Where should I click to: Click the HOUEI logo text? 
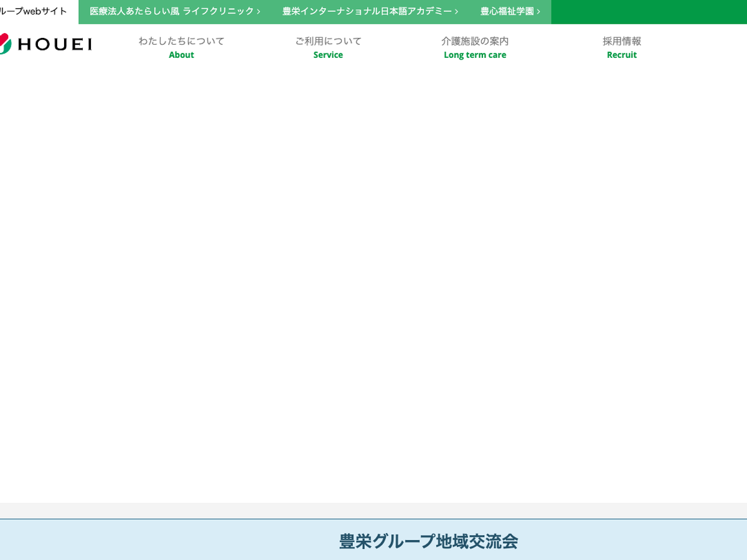tap(55, 44)
